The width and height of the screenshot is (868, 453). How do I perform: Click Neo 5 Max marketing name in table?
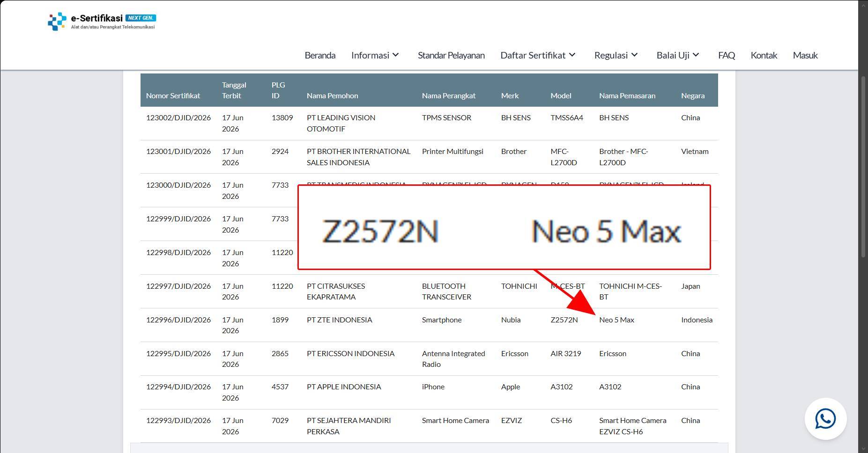[616, 320]
